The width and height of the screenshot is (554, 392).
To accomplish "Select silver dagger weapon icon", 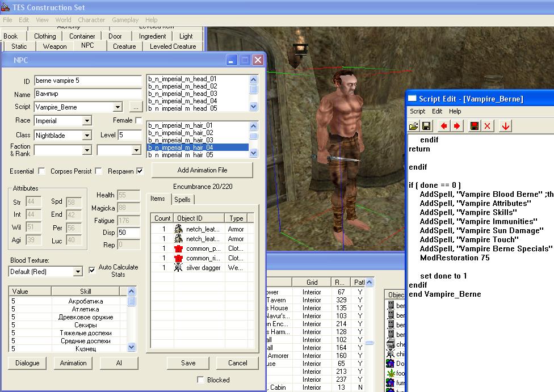I will (178, 267).
